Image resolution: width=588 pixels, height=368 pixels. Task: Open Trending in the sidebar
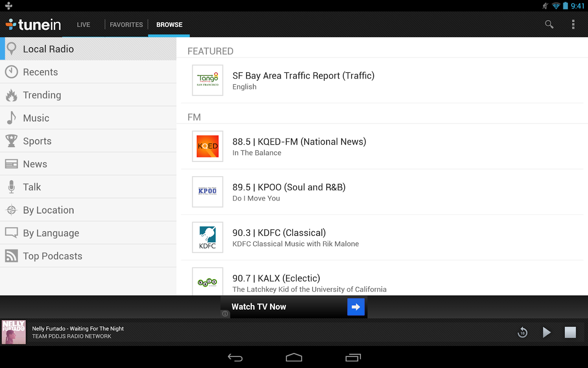coord(88,95)
